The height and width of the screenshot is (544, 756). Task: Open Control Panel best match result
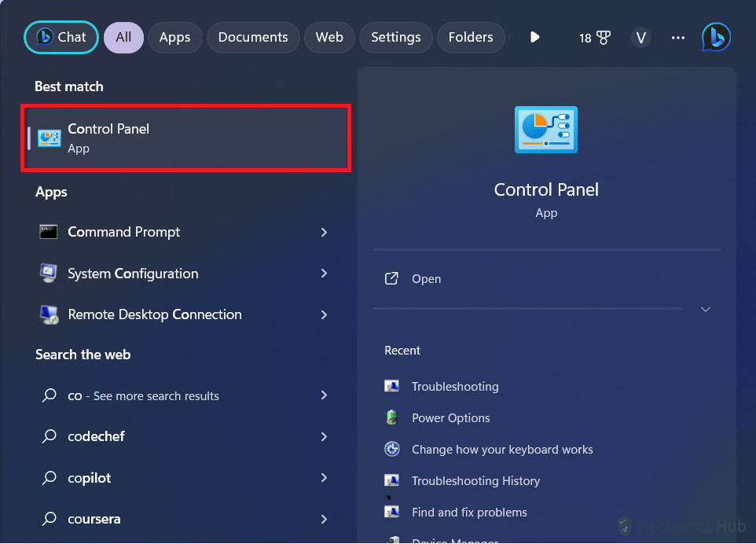click(186, 138)
